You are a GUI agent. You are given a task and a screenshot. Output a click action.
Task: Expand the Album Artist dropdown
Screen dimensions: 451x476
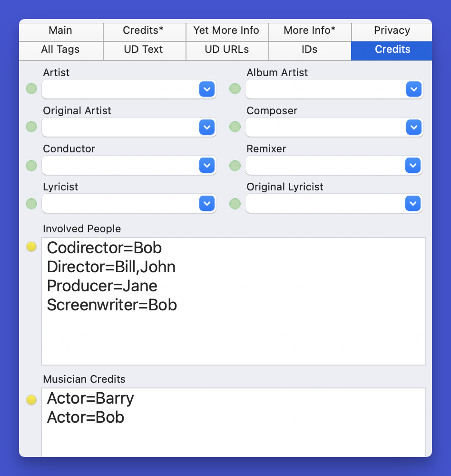pos(413,89)
